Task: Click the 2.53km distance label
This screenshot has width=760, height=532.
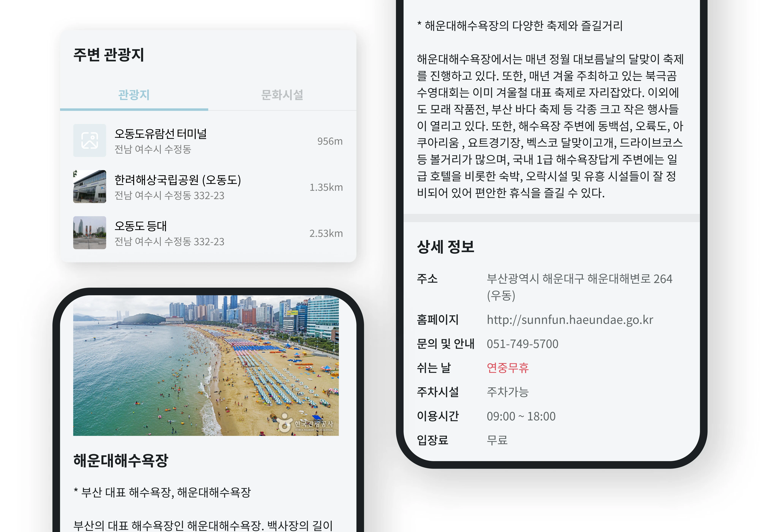Action: tap(326, 233)
